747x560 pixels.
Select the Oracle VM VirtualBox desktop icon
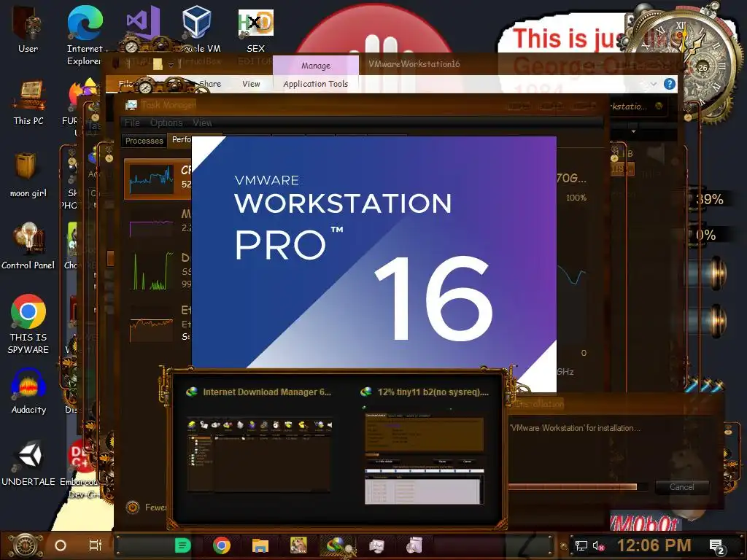[197, 28]
